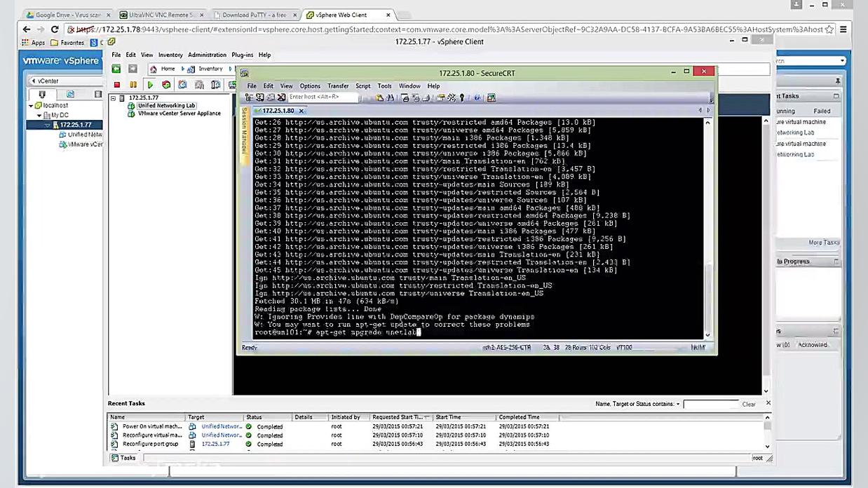Click the grey forward arrow in vSphere Client
Screen dimensions: 868x488
coord(133,69)
